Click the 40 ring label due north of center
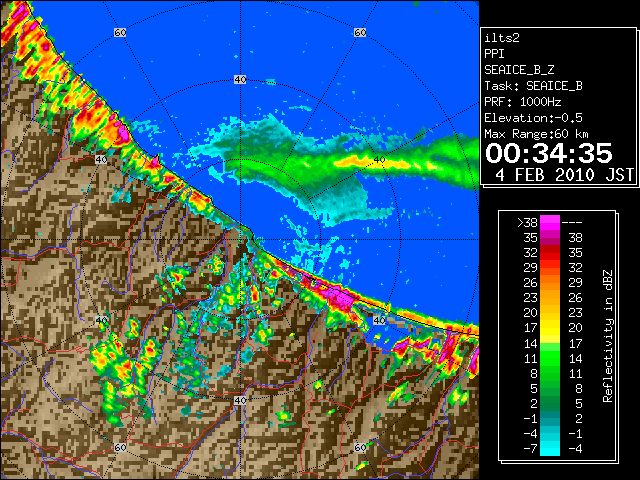This screenshot has width=640, height=480. click(x=240, y=80)
